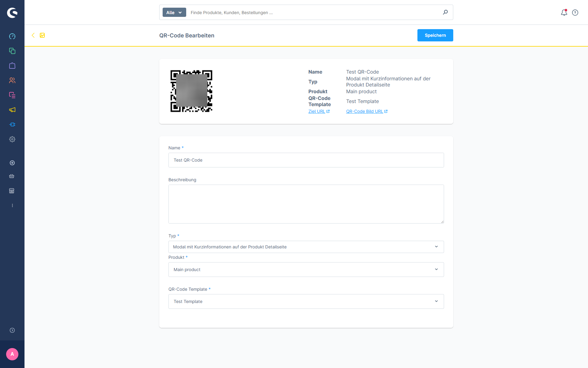Viewport: 588px width, 368px height.
Task: Open the Orders shopping bag icon
Action: tap(12, 66)
